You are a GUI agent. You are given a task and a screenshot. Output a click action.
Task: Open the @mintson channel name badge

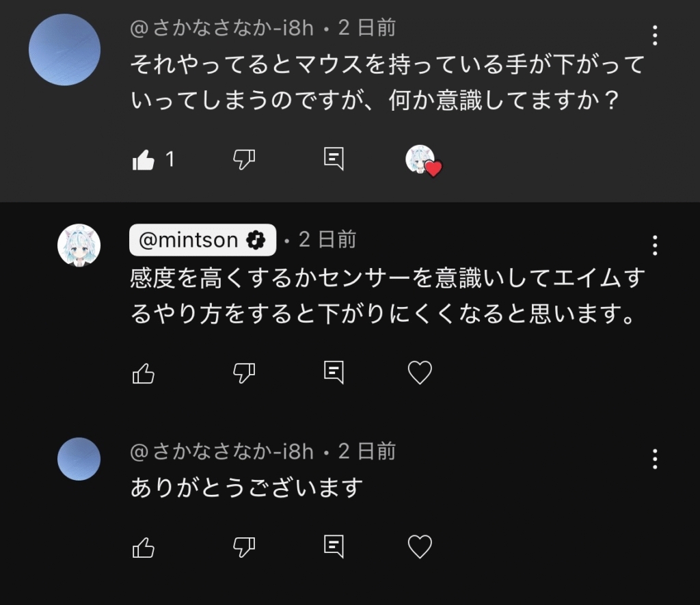pos(202,240)
